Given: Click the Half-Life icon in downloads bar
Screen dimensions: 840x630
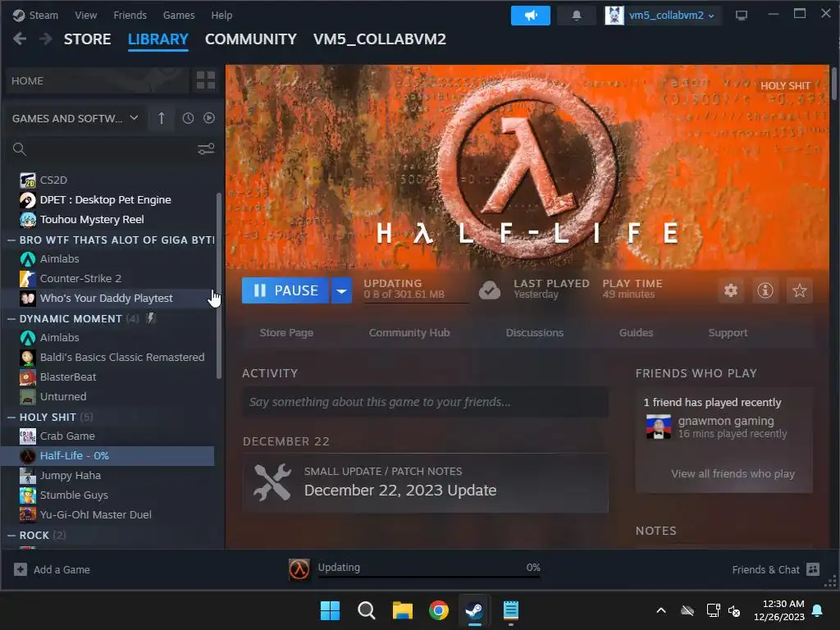Looking at the screenshot, I should 299,569.
